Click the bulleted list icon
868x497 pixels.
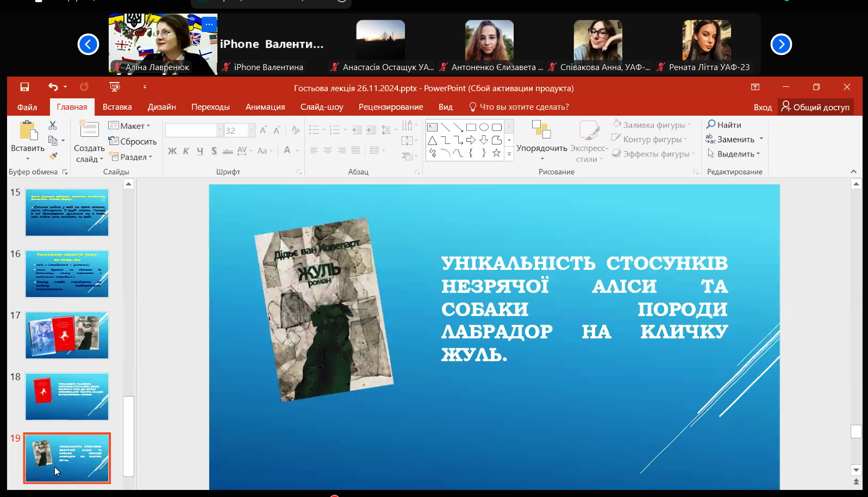314,130
